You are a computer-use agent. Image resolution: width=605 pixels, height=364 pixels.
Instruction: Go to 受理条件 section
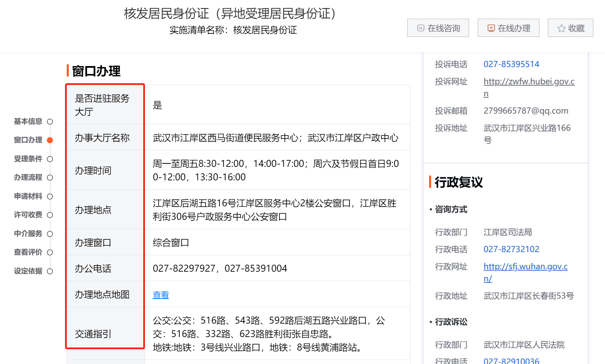[28, 159]
